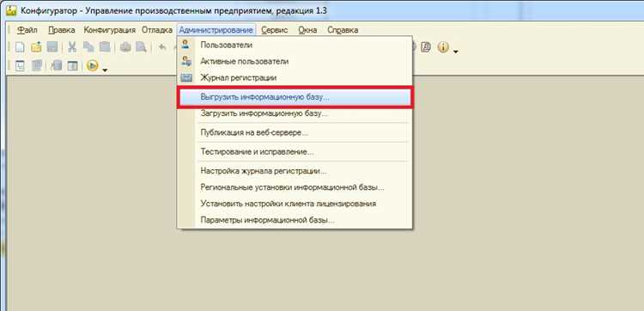Screen dimensions: 644x311
Task: Click the Undo arrow toolbar icon
Action: (x=162, y=47)
